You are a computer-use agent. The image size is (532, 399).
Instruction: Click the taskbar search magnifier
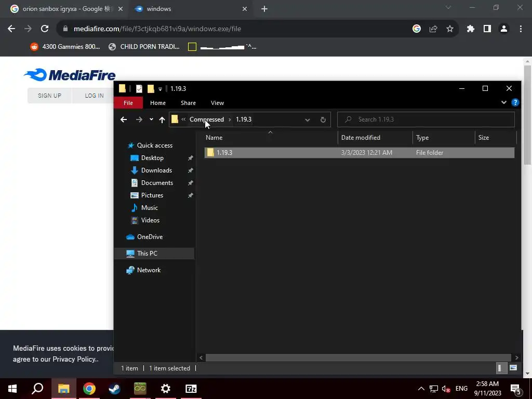click(x=37, y=389)
